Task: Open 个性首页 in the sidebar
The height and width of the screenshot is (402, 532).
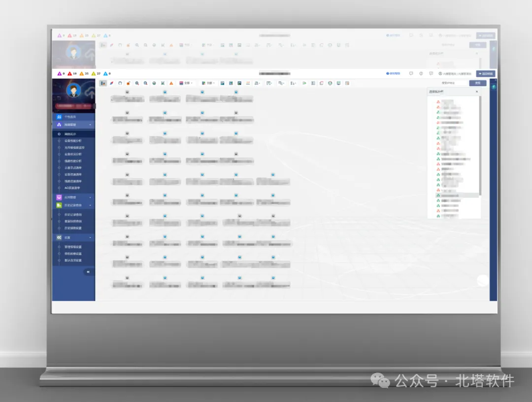Action: [73, 117]
